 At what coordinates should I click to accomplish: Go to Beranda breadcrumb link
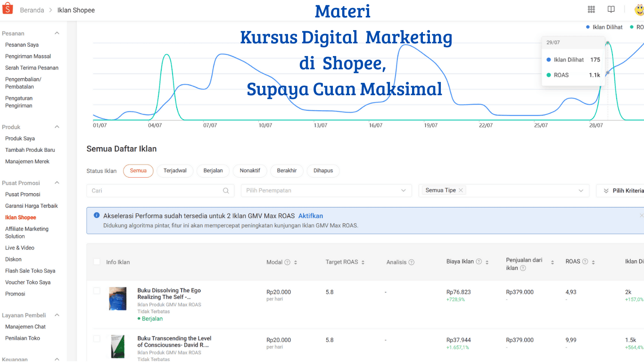coord(32,10)
